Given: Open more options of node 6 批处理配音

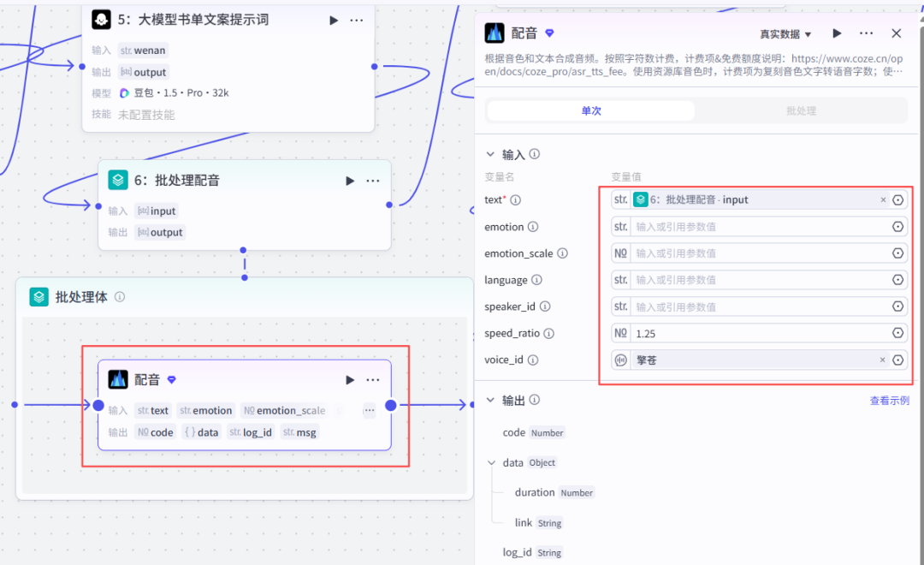Looking at the screenshot, I should (373, 181).
